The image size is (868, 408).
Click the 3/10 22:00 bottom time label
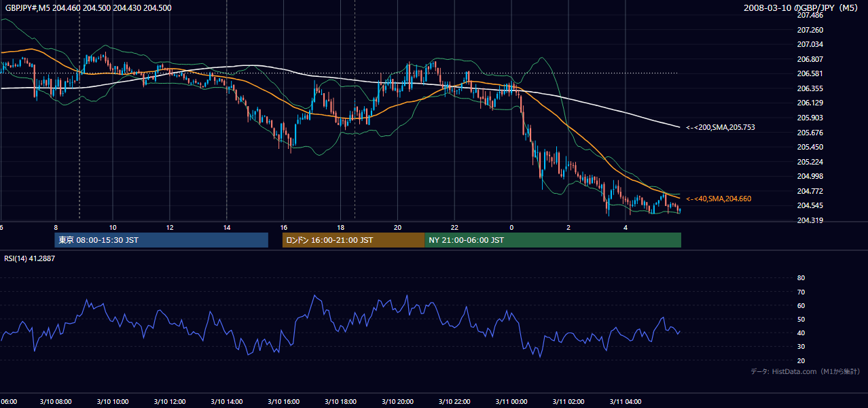(x=455, y=401)
